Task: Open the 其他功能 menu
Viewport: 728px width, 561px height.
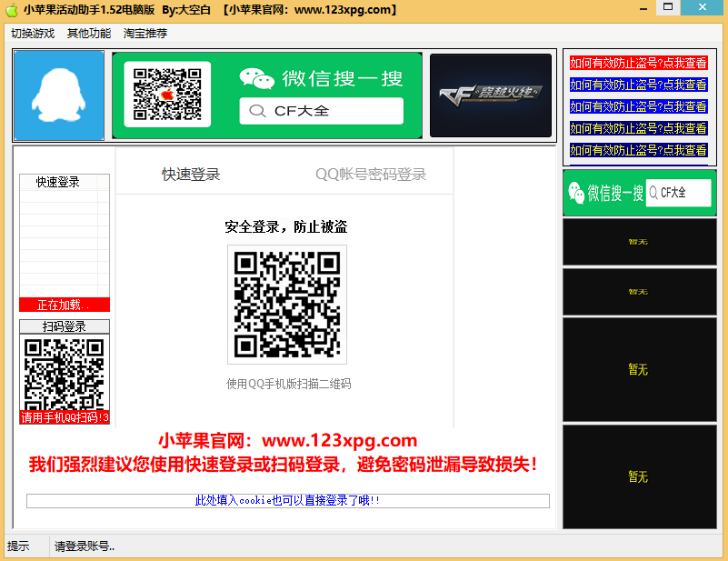Action: pyautogui.click(x=89, y=34)
